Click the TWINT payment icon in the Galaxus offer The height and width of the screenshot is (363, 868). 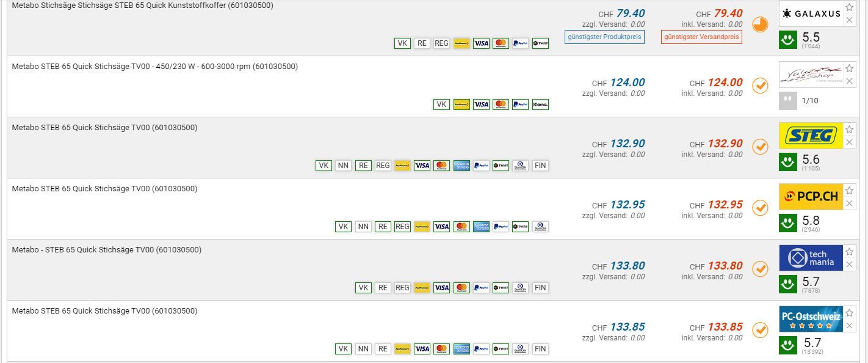coord(540,43)
